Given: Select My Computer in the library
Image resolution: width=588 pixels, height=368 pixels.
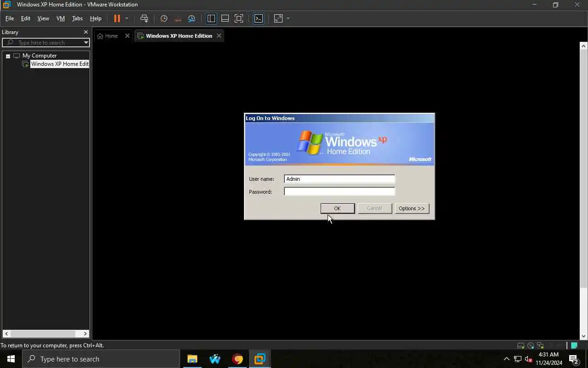Looking at the screenshot, I should coord(40,56).
